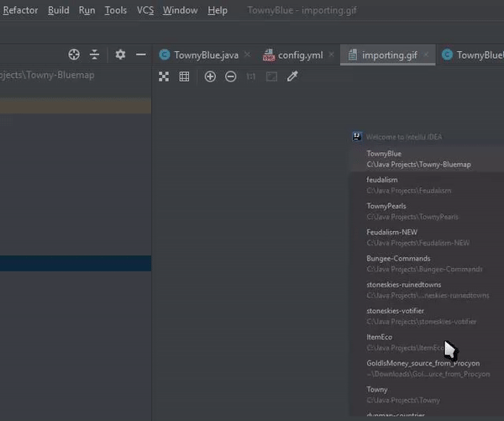Click the ItemEco project entry
The width and height of the screenshot is (504, 421).
pyautogui.click(x=427, y=342)
